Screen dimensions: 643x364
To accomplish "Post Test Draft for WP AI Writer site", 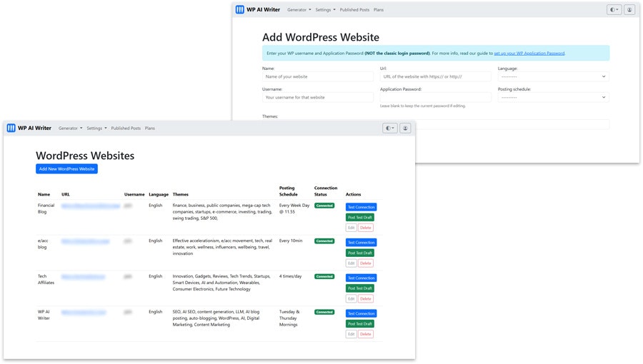I will pos(359,324).
